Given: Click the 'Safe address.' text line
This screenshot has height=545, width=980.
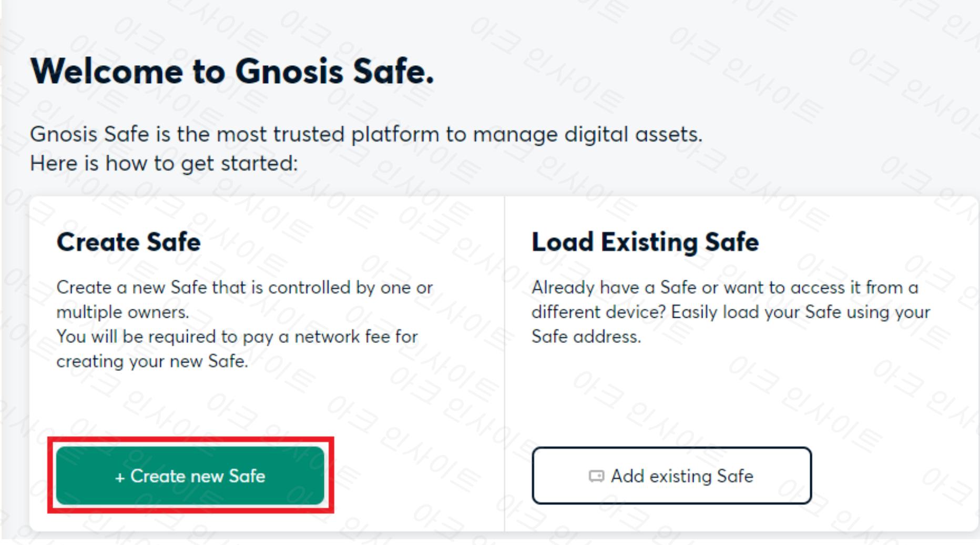Looking at the screenshot, I should point(586,337).
